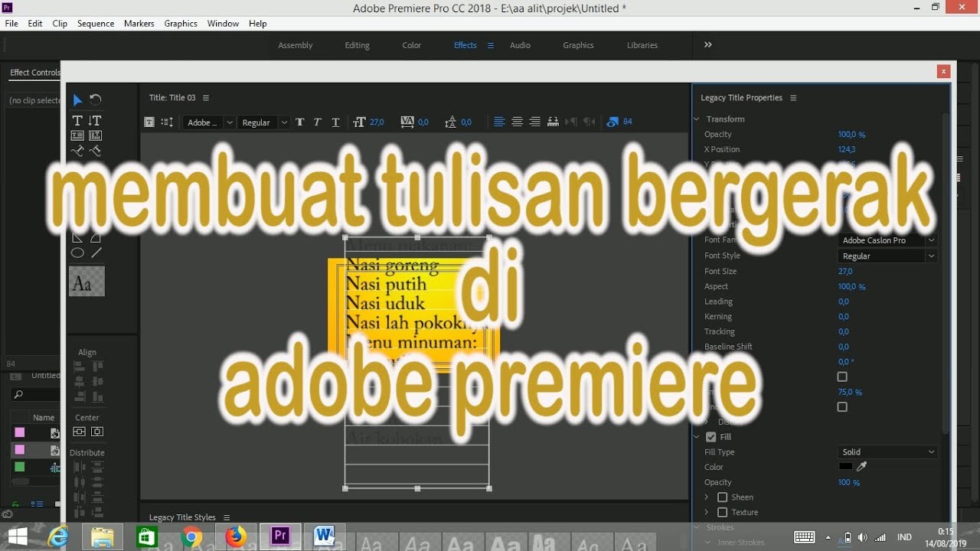Click New Title Based on Current icon
980x551 pixels.
coord(149,122)
